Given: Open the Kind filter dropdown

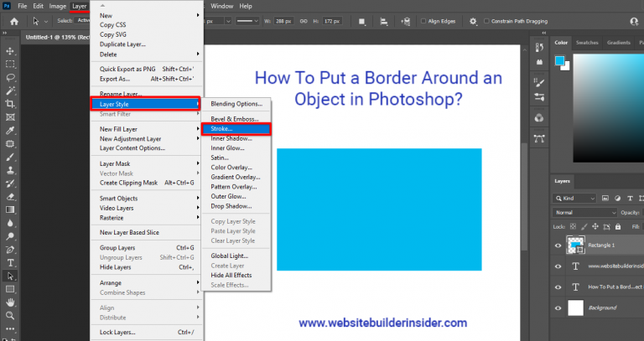Looking at the screenshot, I should tap(574, 199).
